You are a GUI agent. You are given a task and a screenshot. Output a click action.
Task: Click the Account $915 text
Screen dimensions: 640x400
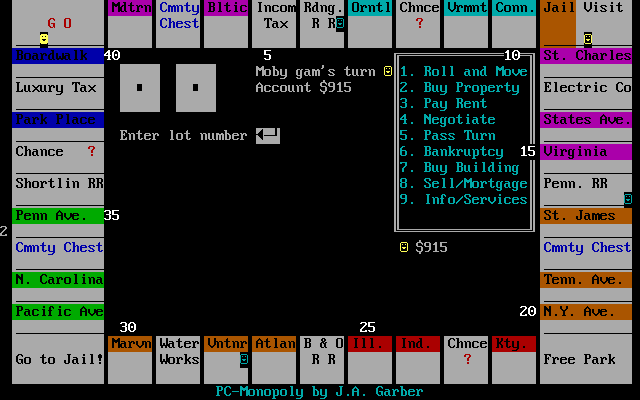(x=304, y=87)
